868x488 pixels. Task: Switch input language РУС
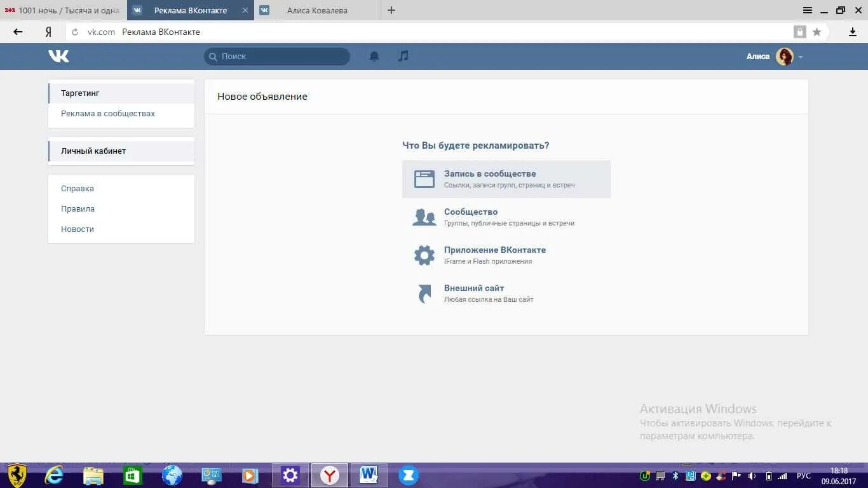[x=804, y=476]
